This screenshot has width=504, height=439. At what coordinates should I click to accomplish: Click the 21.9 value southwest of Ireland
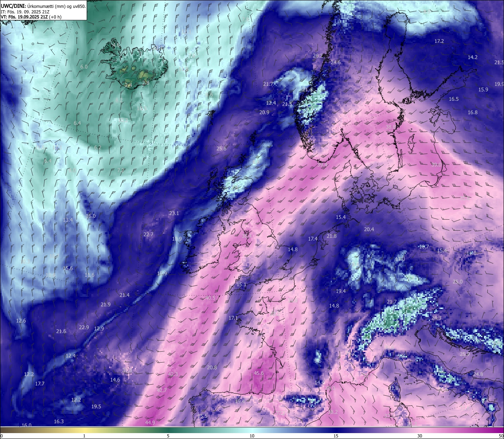[x=106, y=305]
